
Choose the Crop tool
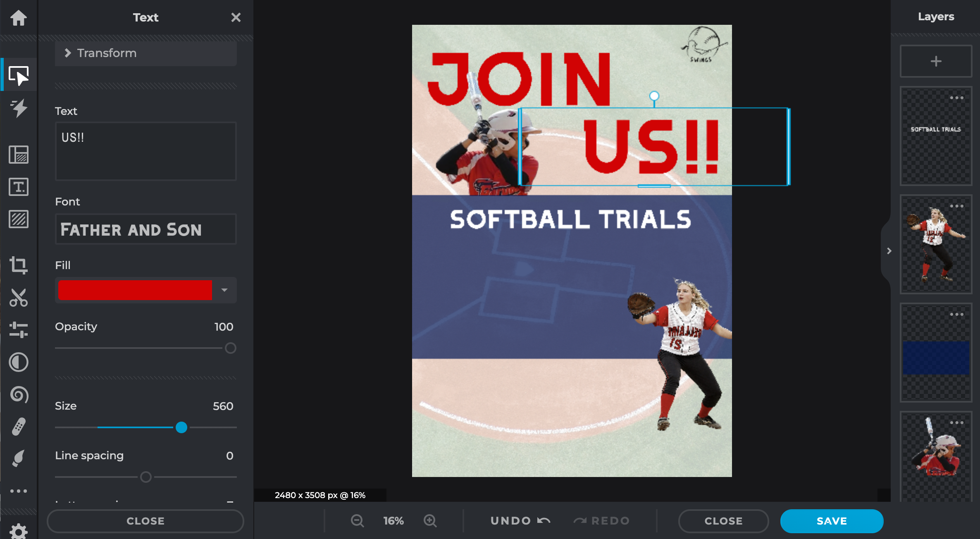(19, 265)
